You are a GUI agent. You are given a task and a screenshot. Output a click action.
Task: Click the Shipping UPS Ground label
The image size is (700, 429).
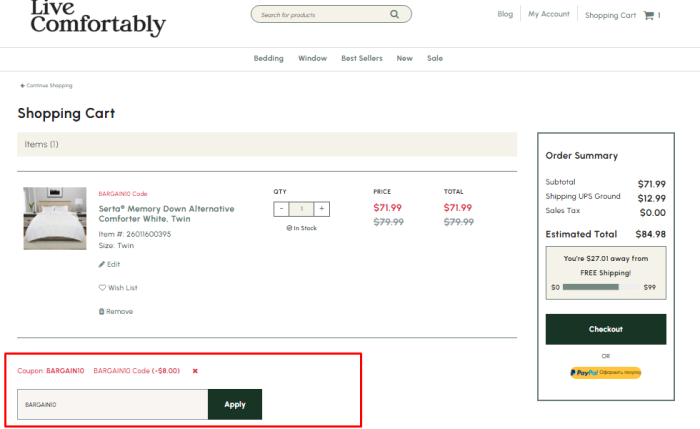[x=583, y=196]
